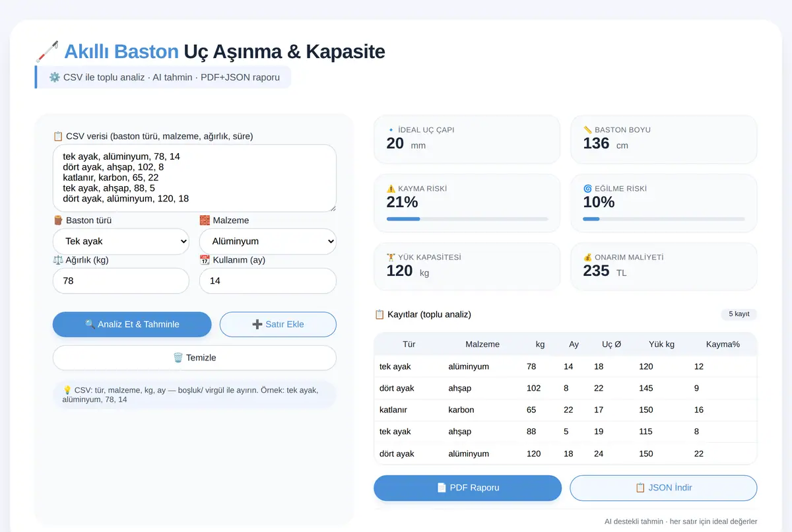Click the Uç Ø value 24
792x532 pixels.
coord(599,453)
